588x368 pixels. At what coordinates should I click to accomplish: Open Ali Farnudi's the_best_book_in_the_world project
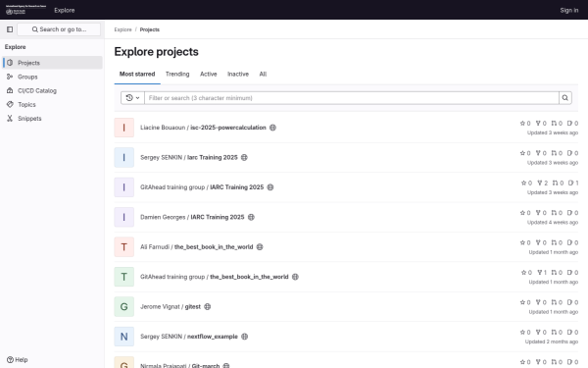pyautogui.click(x=197, y=247)
